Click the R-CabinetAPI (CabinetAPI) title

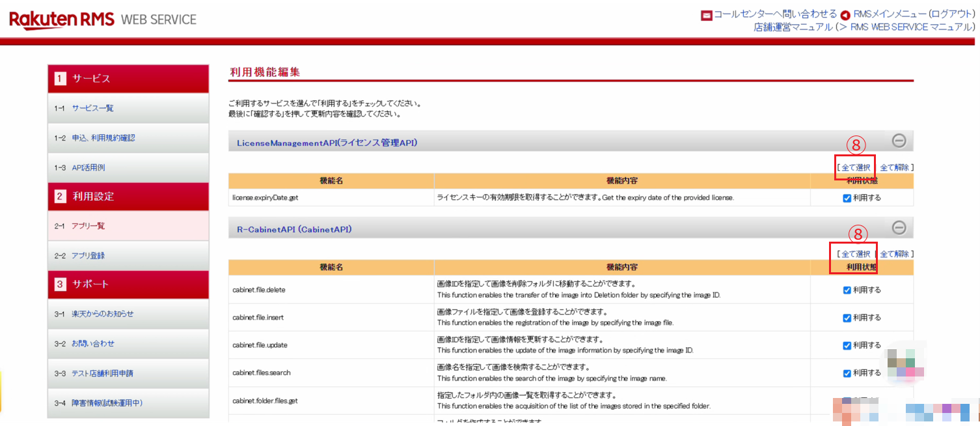294,229
